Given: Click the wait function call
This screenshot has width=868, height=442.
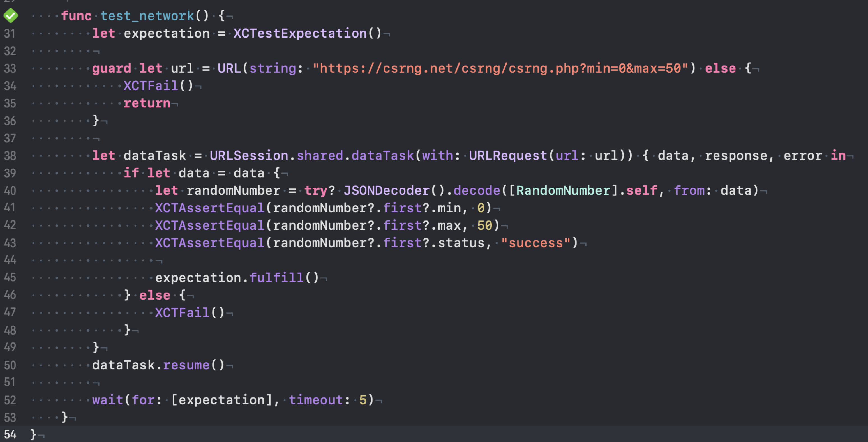Looking at the screenshot, I should (107, 400).
